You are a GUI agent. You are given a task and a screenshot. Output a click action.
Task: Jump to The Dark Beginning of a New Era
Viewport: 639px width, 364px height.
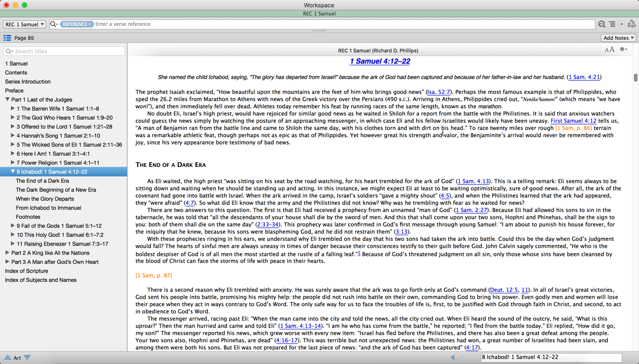(x=56, y=190)
